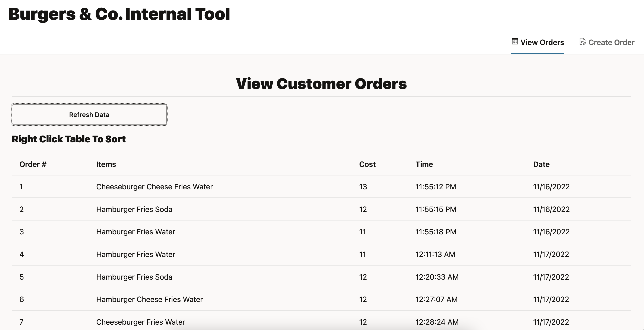Image resolution: width=644 pixels, height=330 pixels.
Task: Click the date of order 4
Action: click(x=551, y=254)
